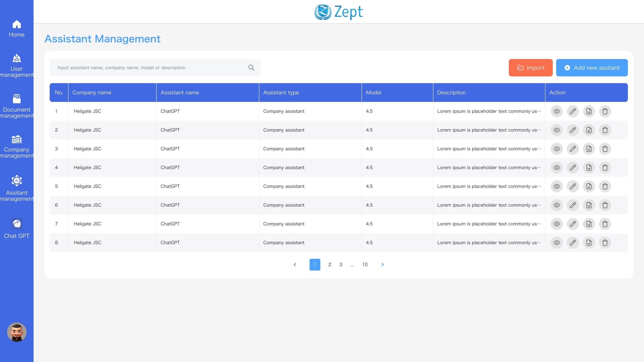Screen dimensions: 644x362
Task: Click Add new assitant button
Action: [x=592, y=68]
